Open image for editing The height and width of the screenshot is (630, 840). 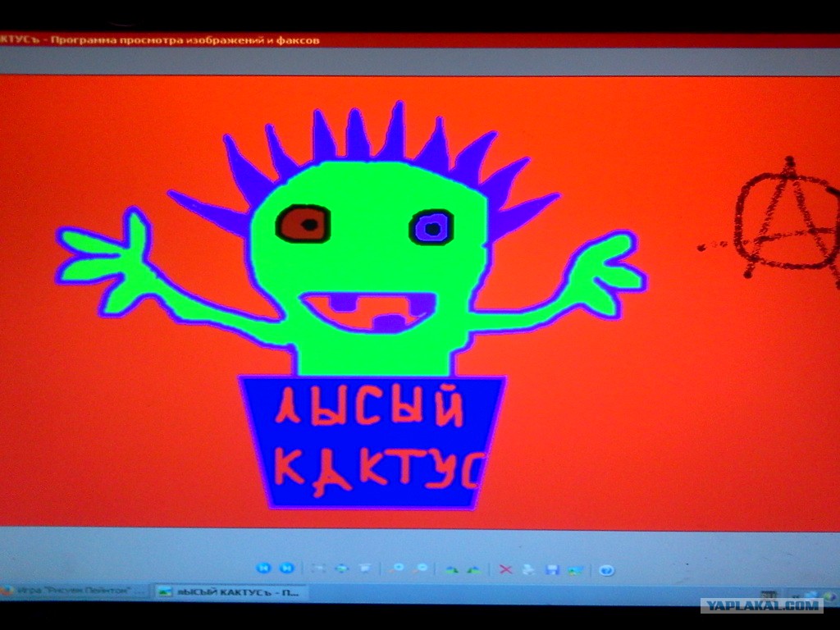click(x=576, y=570)
